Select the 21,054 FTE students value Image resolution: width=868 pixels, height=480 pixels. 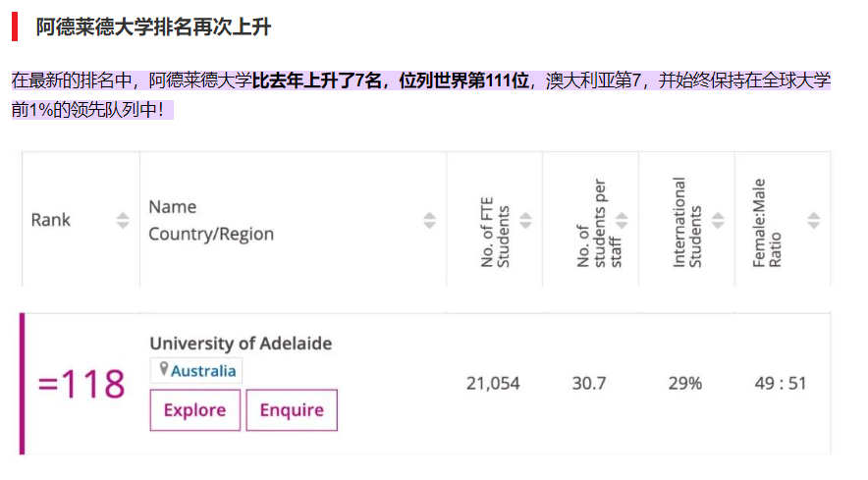(x=493, y=383)
